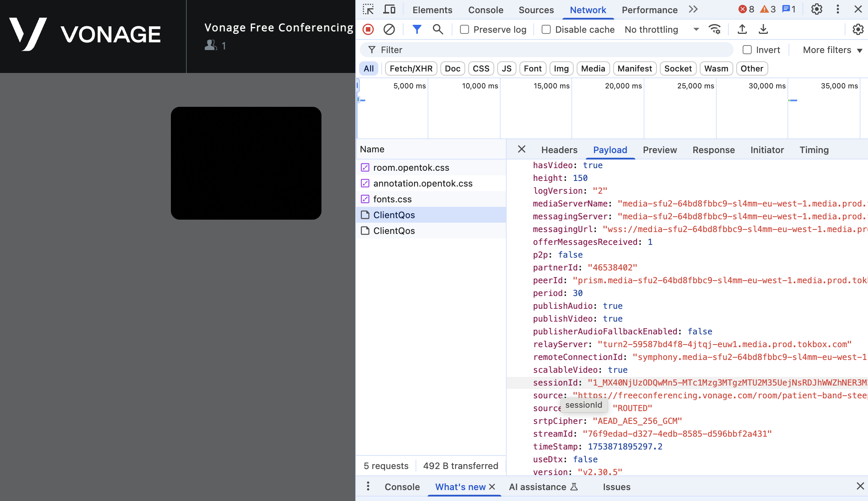This screenshot has height=501, width=868.
Task: Close the request details pane
Action: tap(522, 149)
